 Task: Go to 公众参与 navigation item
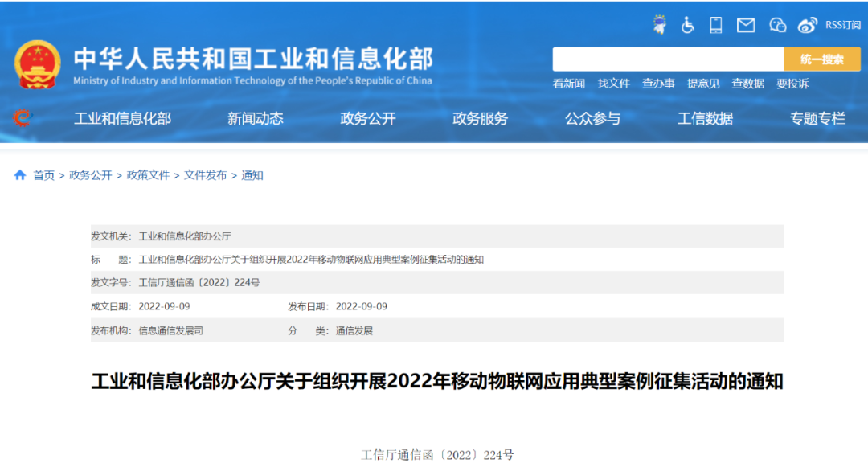(x=593, y=119)
